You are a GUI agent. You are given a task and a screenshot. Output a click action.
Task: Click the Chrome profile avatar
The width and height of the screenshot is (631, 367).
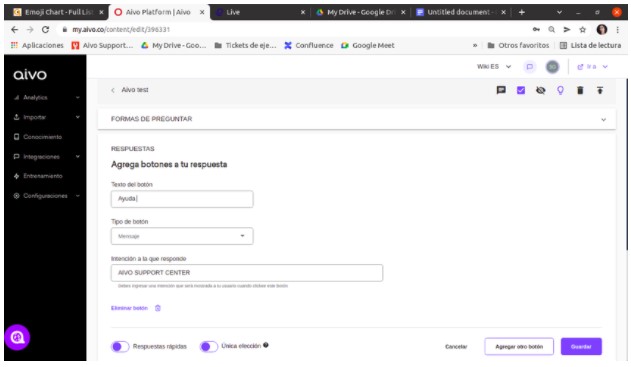[x=602, y=29]
